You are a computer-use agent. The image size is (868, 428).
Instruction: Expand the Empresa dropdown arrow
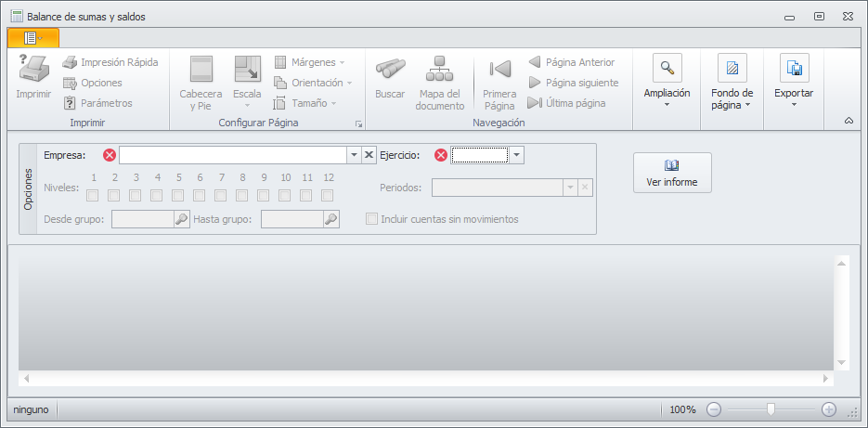tap(355, 155)
